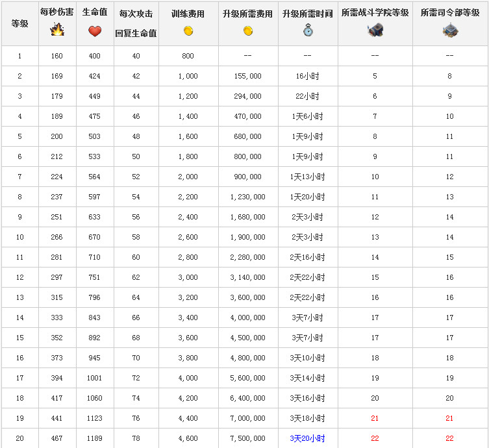This screenshot has width=489, height=448.
Task: Click the red 22 headquarters level
Action: (x=449, y=438)
